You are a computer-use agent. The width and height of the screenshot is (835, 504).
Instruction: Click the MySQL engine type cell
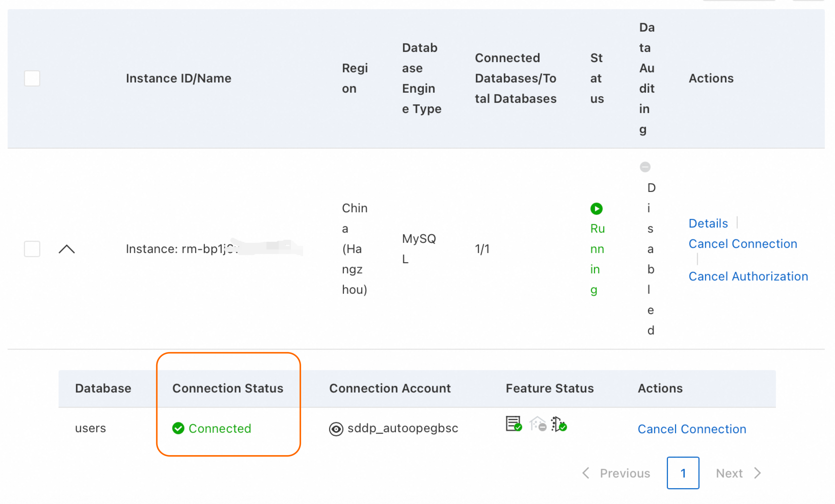(419, 249)
